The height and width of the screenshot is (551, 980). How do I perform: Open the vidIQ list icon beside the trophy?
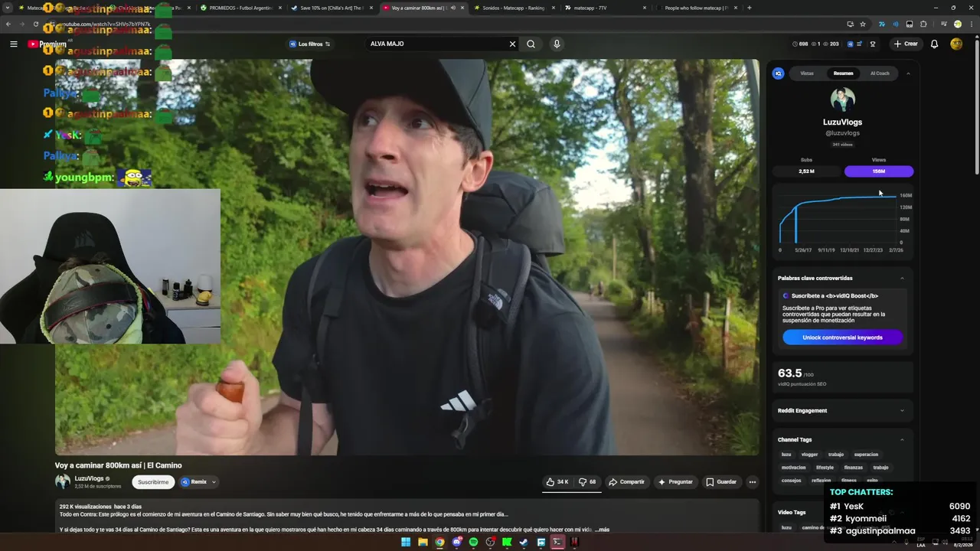pyautogui.click(x=859, y=44)
